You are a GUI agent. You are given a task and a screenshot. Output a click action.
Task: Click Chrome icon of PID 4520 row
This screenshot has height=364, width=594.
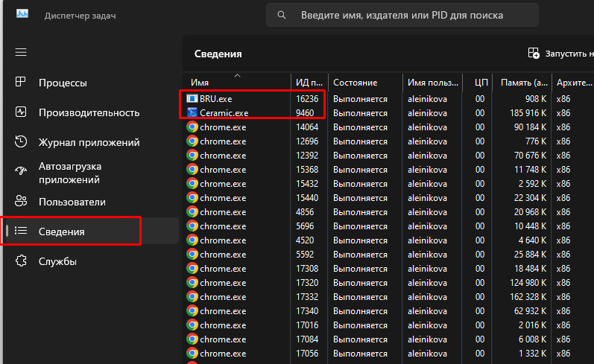pyautogui.click(x=192, y=240)
